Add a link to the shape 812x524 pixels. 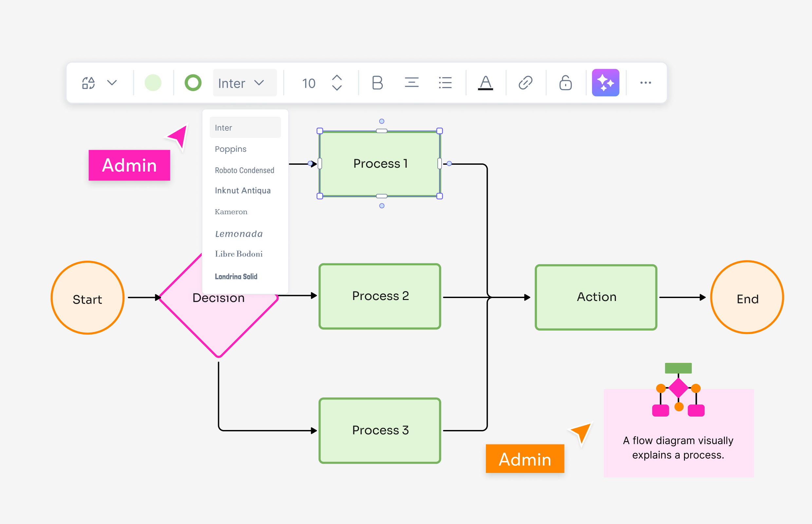point(526,83)
